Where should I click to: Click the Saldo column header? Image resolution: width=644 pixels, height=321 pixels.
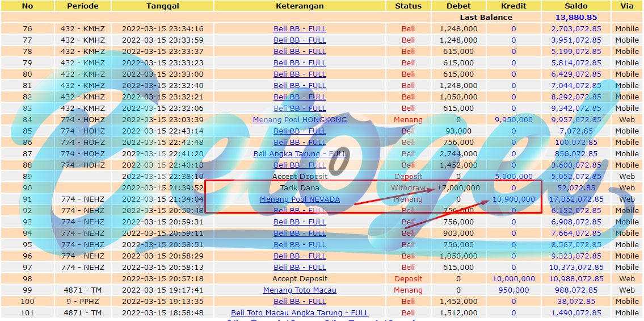coord(576,6)
